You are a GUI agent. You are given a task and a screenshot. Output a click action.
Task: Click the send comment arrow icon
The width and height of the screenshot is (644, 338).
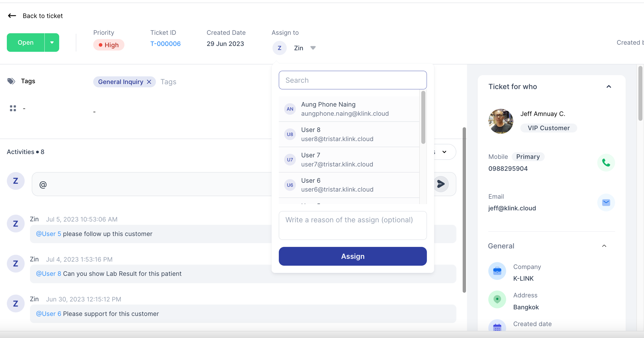pos(441,184)
